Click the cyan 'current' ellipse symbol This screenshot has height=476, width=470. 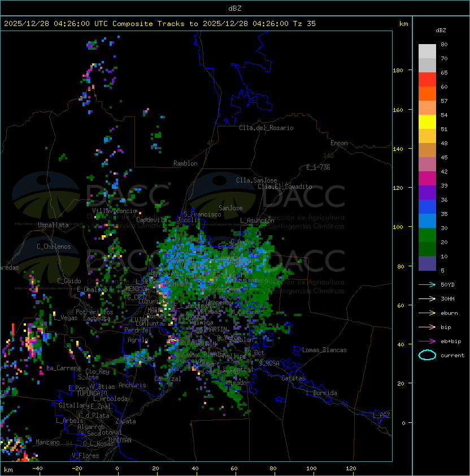[427, 355]
